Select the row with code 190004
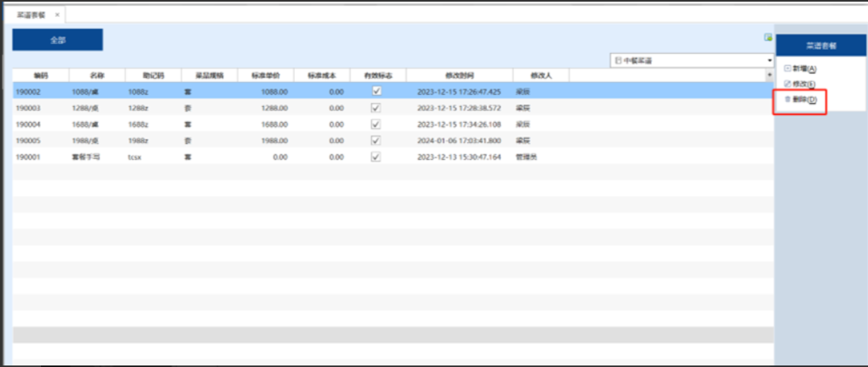868x367 pixels. [28, 124]
